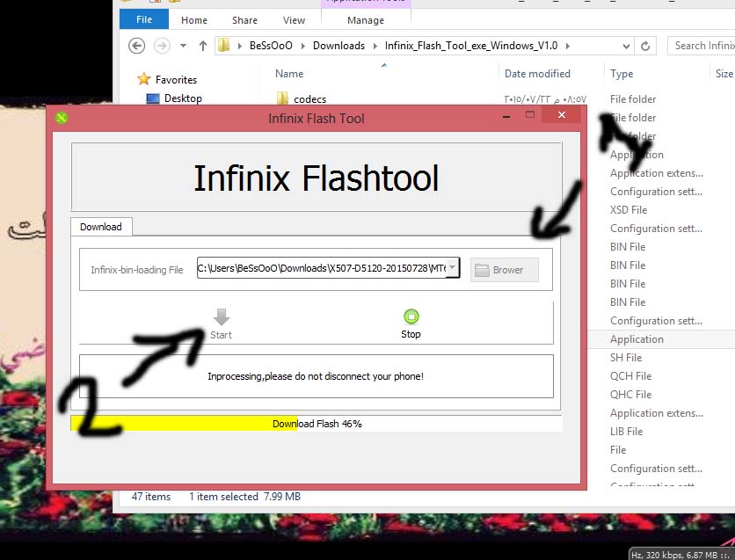The image size is (735, 560).
Task: Click BeSsOoO in the address breadcrumb
Action: (271, 46)
